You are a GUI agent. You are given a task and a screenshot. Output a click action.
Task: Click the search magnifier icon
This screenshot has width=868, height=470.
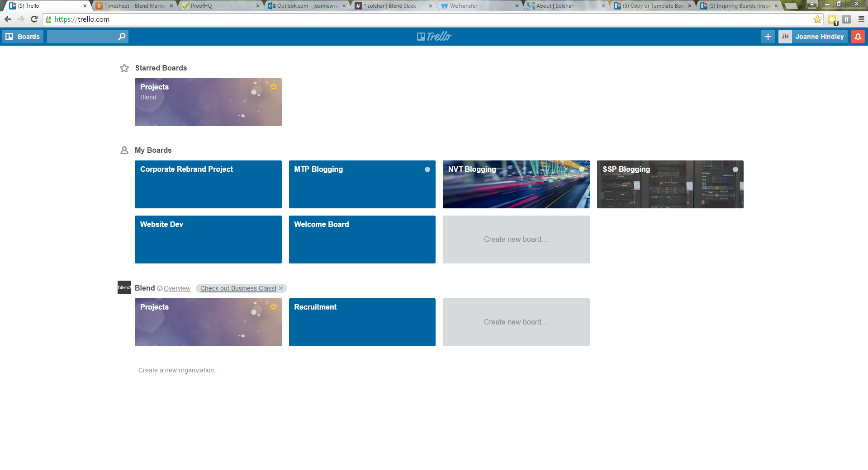[x=122, y=37]
